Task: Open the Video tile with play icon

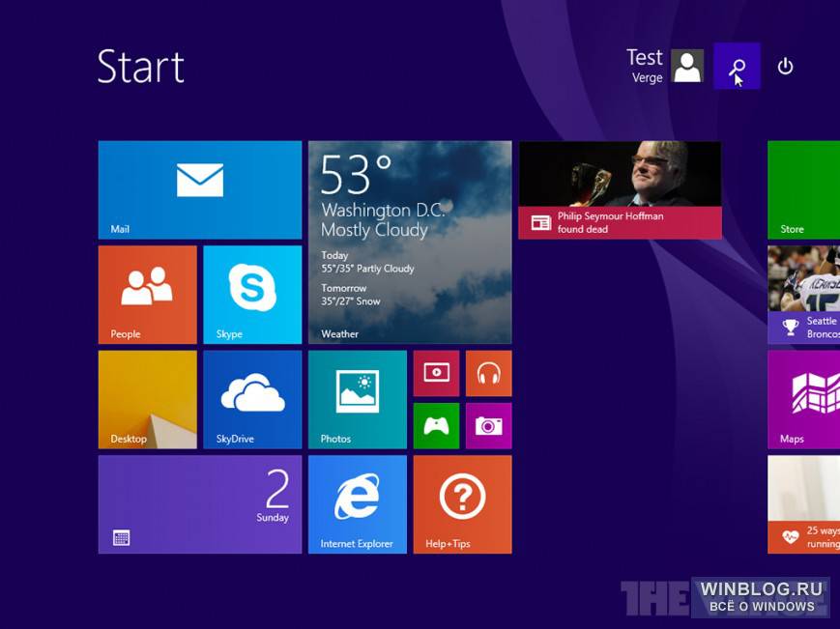Action: (436, 373)
